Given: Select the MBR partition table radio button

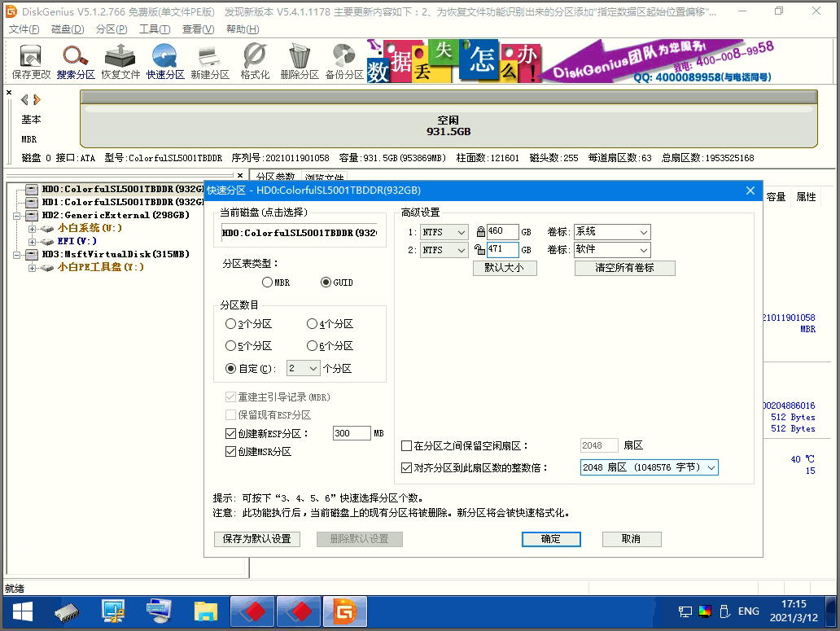Looking at the screenshot, I should (268, 283).
